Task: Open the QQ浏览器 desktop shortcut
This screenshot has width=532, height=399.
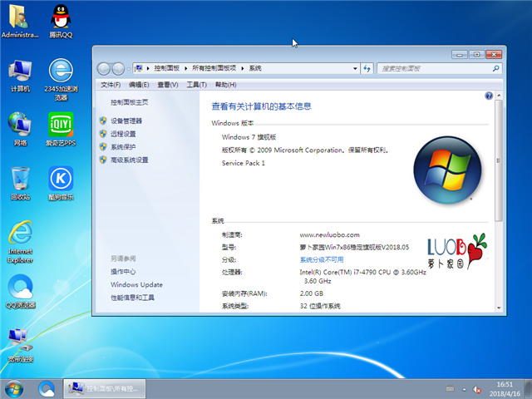Action: click(x=20, y=292)
